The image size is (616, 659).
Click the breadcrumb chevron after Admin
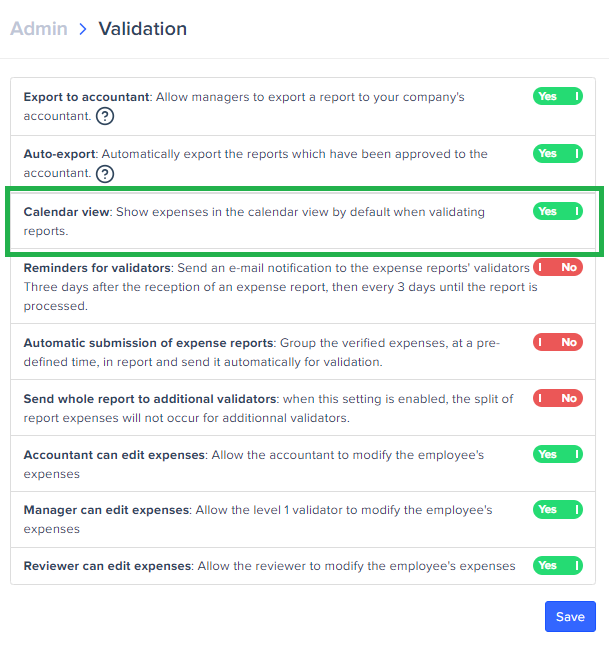[x=83, y=29]
